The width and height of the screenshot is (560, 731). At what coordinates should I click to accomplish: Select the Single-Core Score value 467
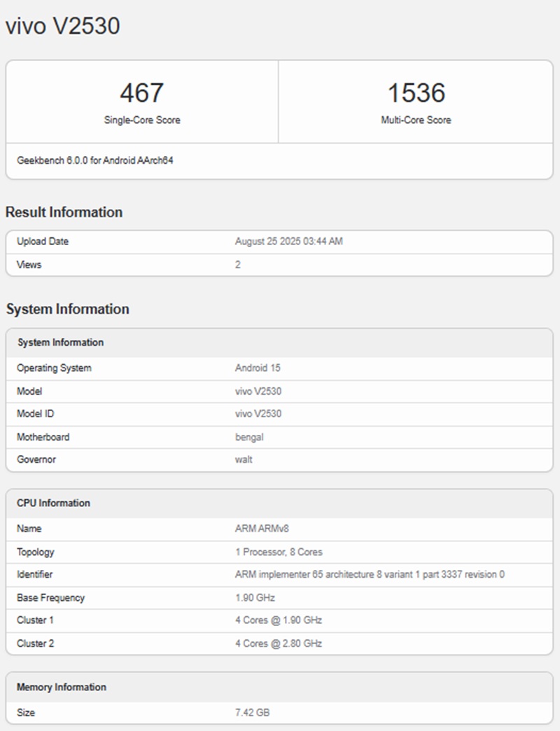(x=143, y=91)
